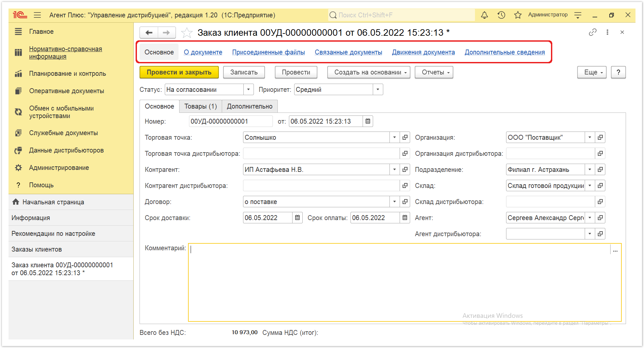Open the Еще menu button
This screenshot has height=348, width=644.
pos(592,72)
